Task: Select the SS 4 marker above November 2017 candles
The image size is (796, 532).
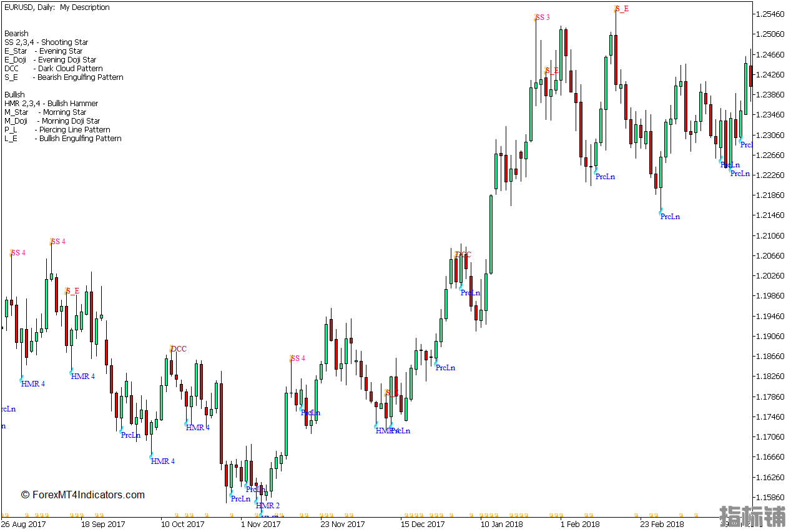Action: point(297,358)
